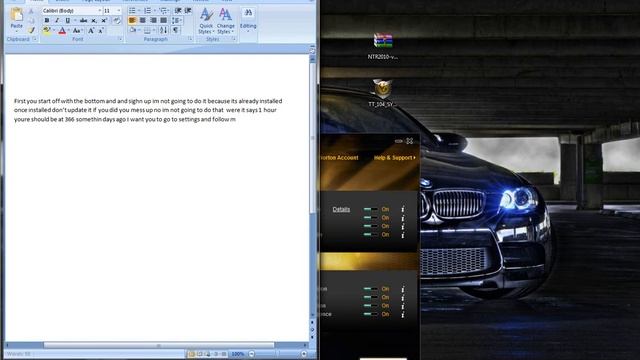Click the Grow Font icon
Screen dimensions: 640x360
tap(91, 31)
